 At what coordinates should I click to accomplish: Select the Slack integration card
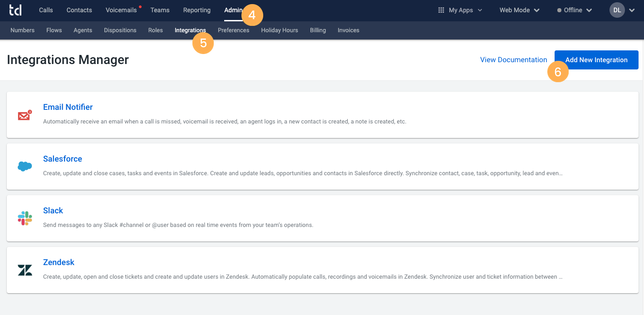click(x=323, y=218)
